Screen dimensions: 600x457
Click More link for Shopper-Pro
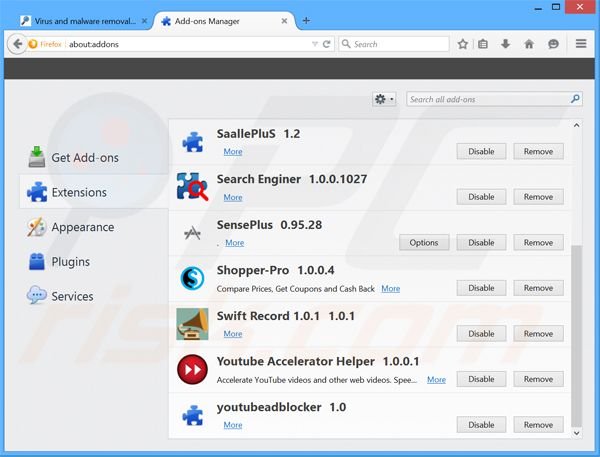click(390, 289)
